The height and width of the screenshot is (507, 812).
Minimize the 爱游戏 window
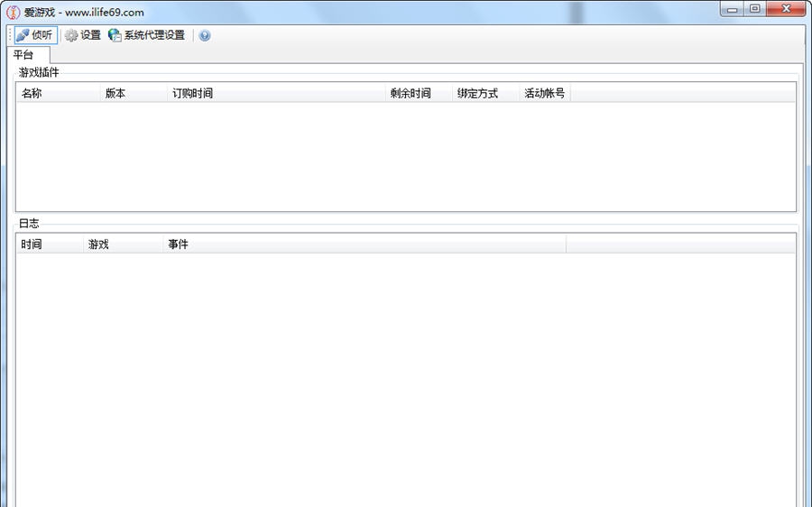[x=732, y=9]
